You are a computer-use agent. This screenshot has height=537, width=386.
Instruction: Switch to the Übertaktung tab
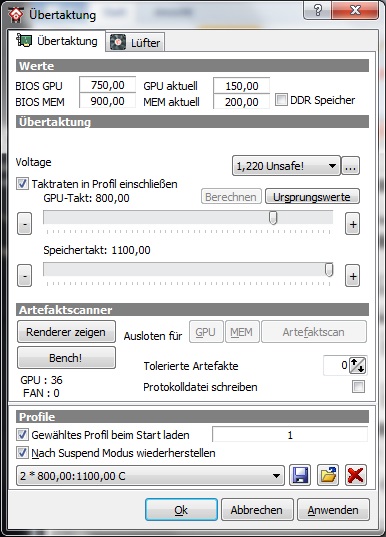click(x=57, y=41)
